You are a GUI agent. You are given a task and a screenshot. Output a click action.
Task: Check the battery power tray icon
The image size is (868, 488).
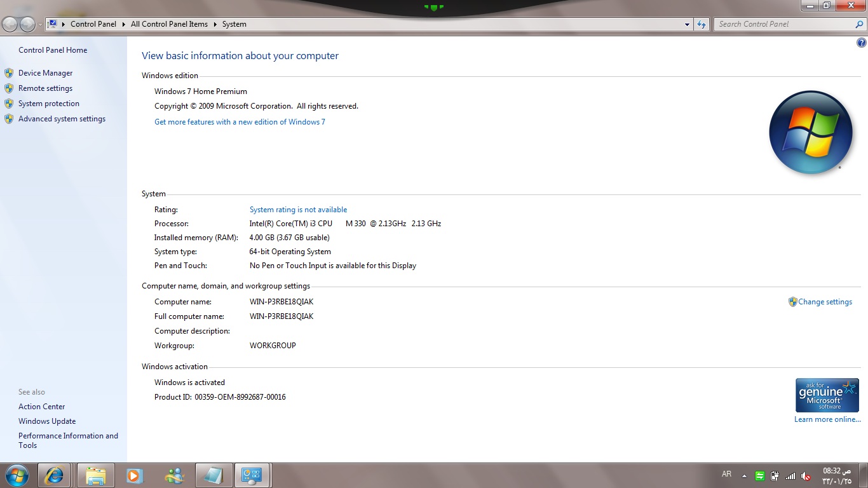click(775, 476)
